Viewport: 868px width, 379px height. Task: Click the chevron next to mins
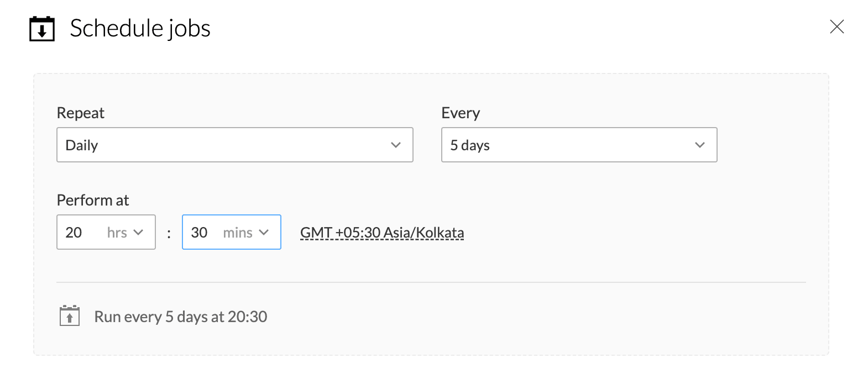(264, 233)
